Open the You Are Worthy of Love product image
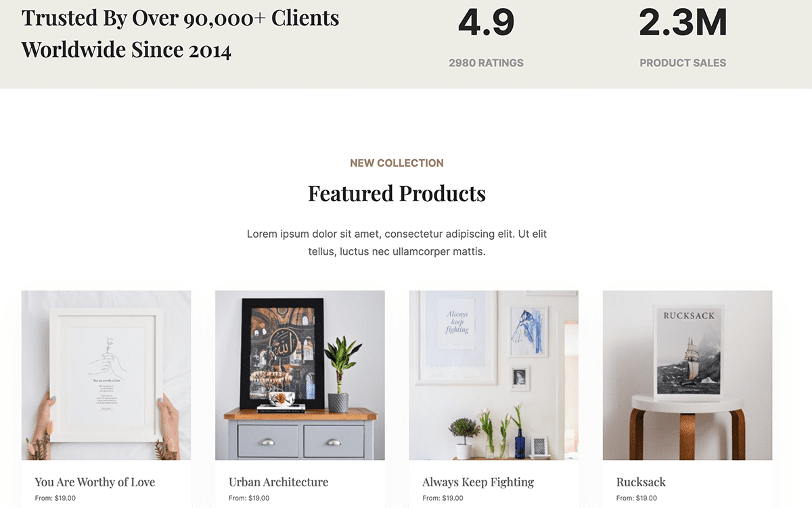 pos(106,375)
